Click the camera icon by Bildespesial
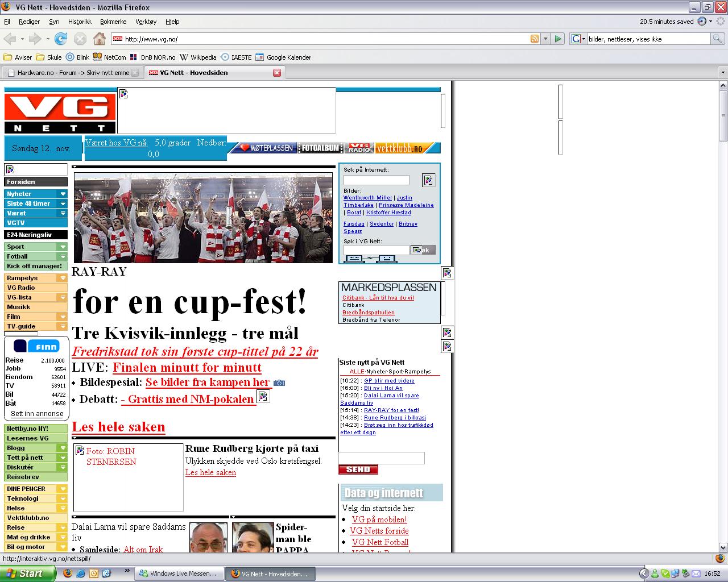 coord(279,383)
